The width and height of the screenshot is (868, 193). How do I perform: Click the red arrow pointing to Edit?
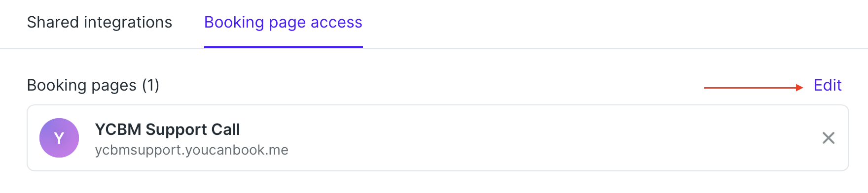[x=754, y=88]
